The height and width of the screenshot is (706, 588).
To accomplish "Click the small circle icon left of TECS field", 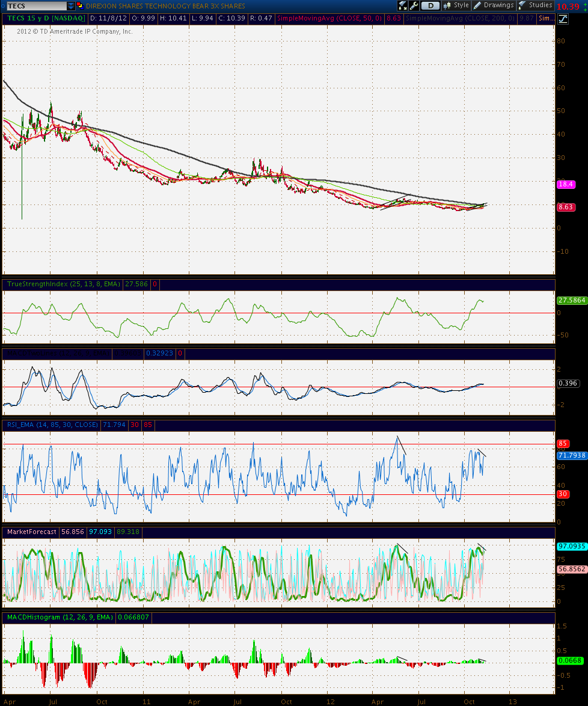I will point(2,6).
